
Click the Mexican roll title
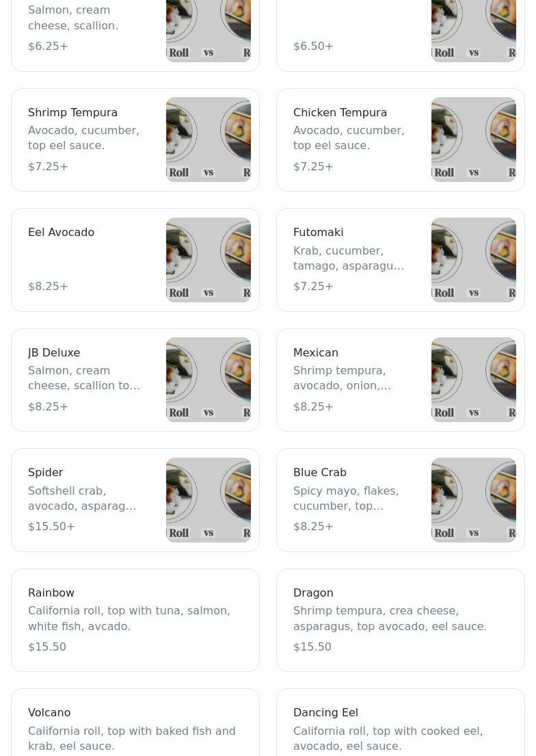(315, 352)
